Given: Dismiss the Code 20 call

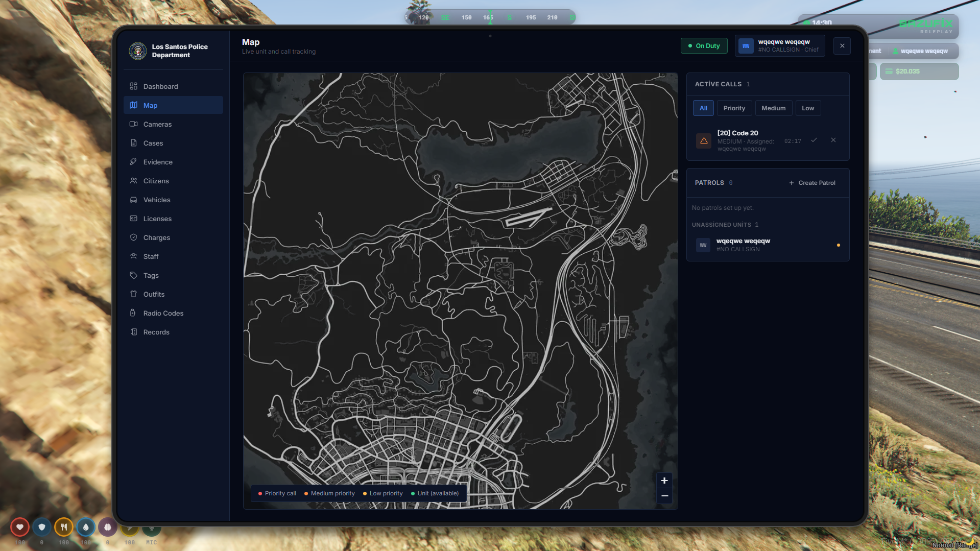Looking at the screenshot, I should point(833,140).
